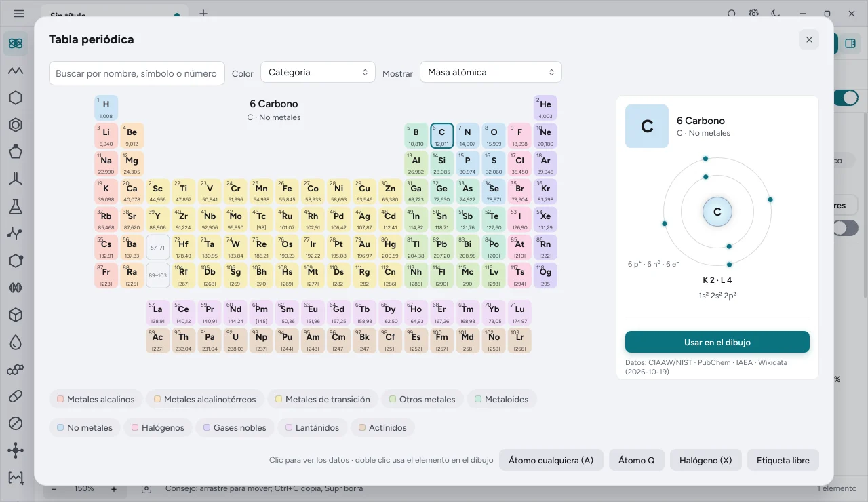Select the Iron (Fe) element cell
This screenshot has height=502, width=868.
[287, 192]
